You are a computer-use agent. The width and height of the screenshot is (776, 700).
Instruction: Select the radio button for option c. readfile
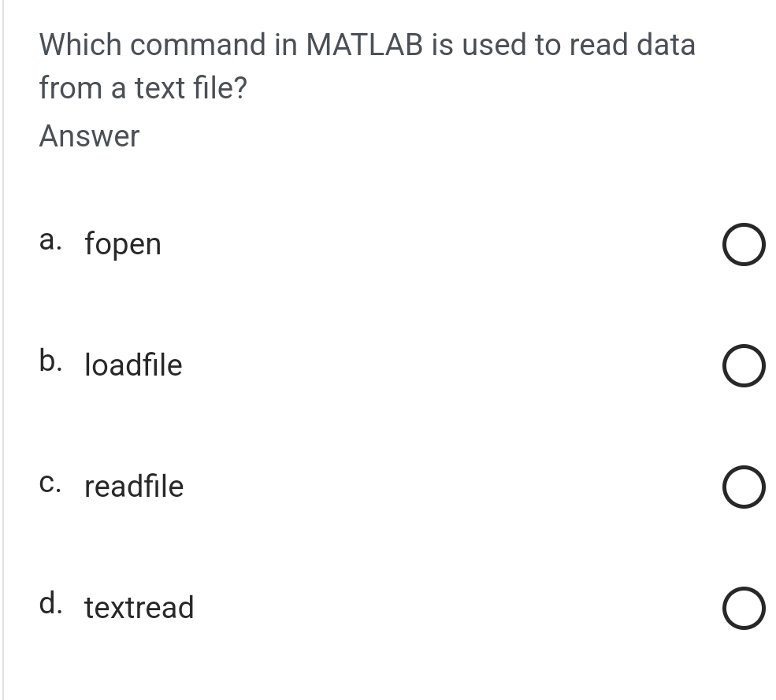coord(743,487)
